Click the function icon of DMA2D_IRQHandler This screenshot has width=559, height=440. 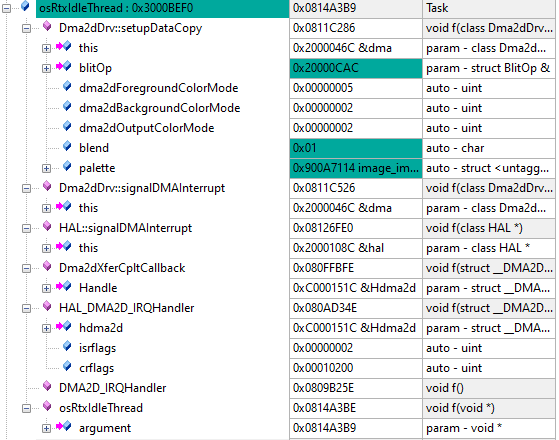pos(47,386)
